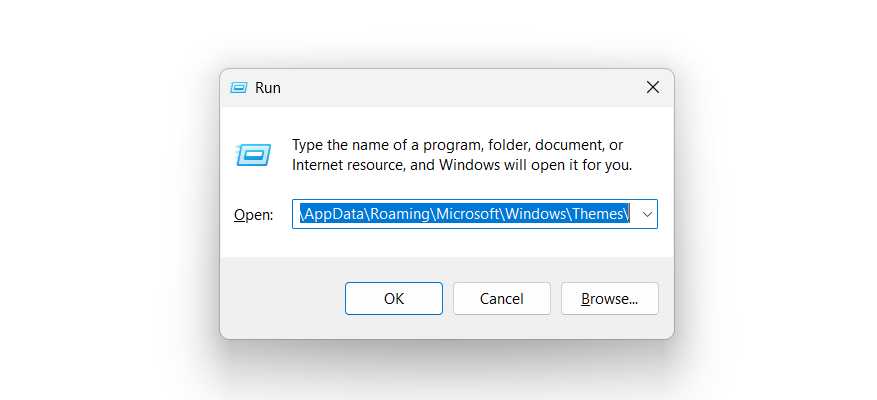Click the "Run" title text
Viewport: 877px width, 400px height.
pyautogui.click(x=268, y=88)
